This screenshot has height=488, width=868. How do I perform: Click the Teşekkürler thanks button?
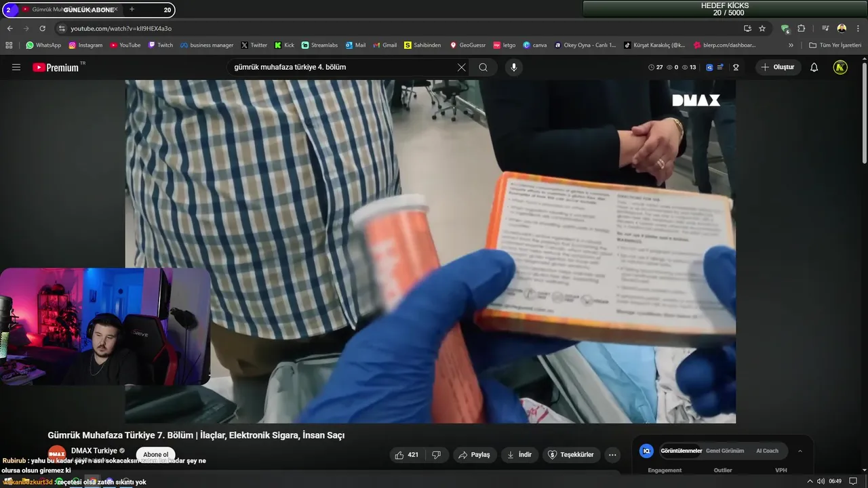tap(571, 455)
